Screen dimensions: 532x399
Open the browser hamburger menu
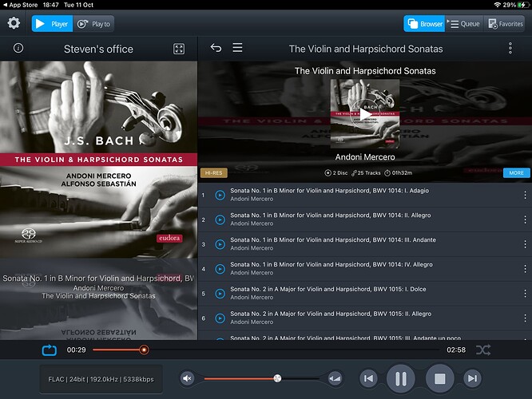(x=237, y=47)
